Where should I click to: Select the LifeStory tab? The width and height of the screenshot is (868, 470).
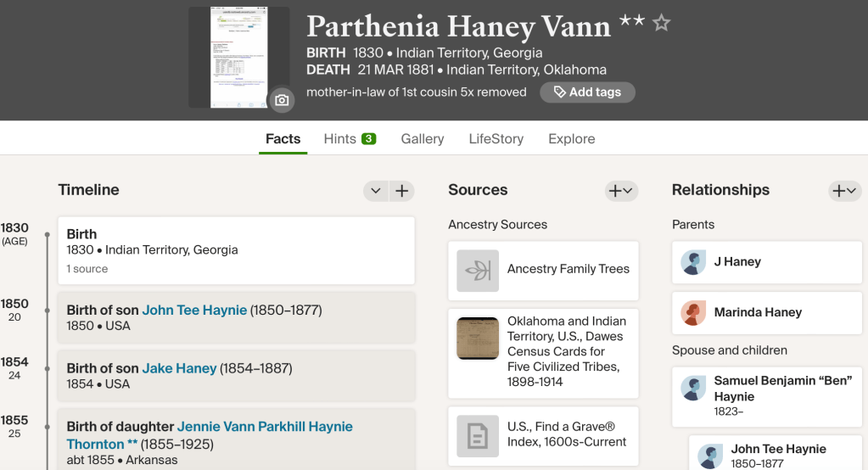tap(496, 139)
